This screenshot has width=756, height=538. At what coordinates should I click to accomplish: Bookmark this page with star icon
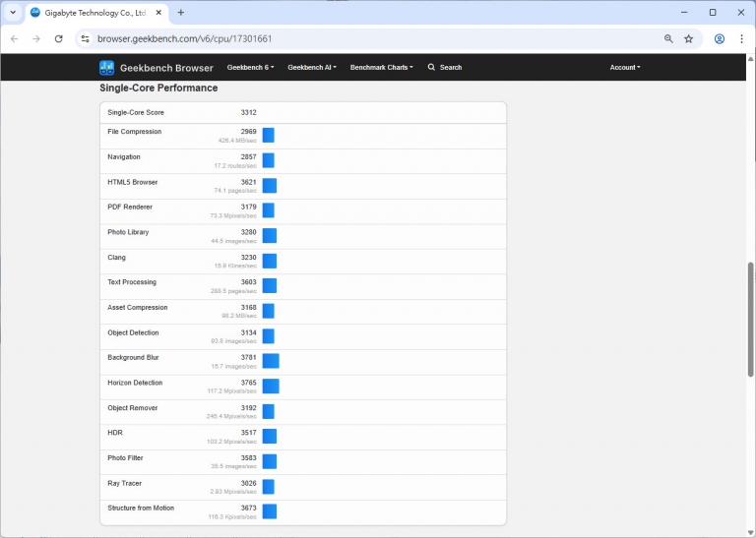689,38
